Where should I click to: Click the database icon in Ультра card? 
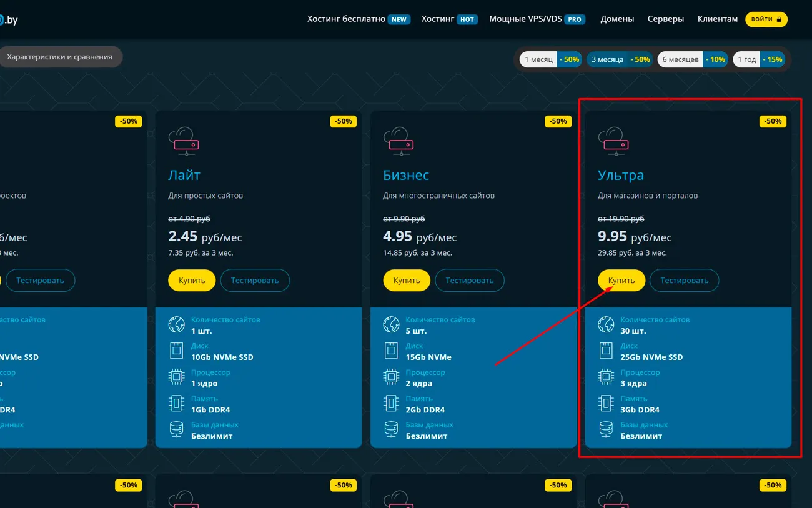pyautogui.click(x=607, y=429)
